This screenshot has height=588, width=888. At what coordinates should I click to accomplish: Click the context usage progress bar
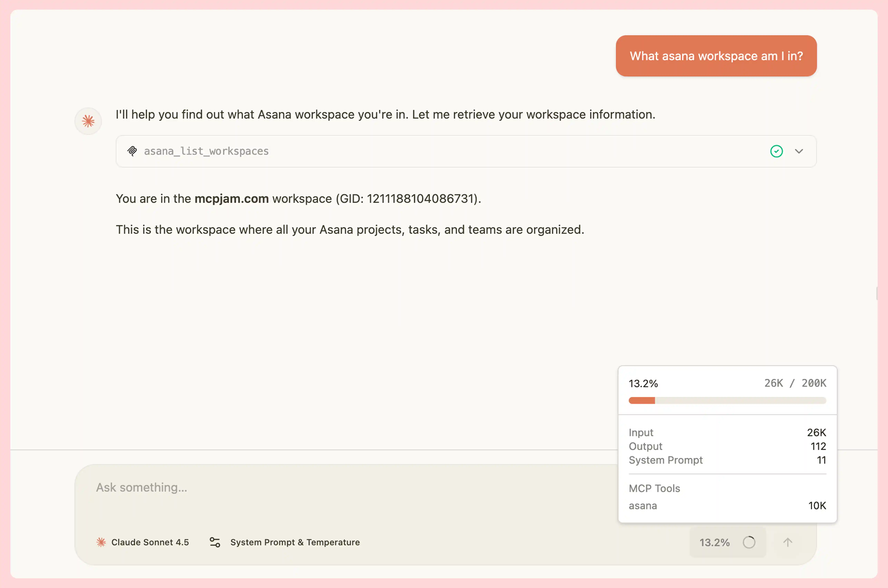[727, 401]
